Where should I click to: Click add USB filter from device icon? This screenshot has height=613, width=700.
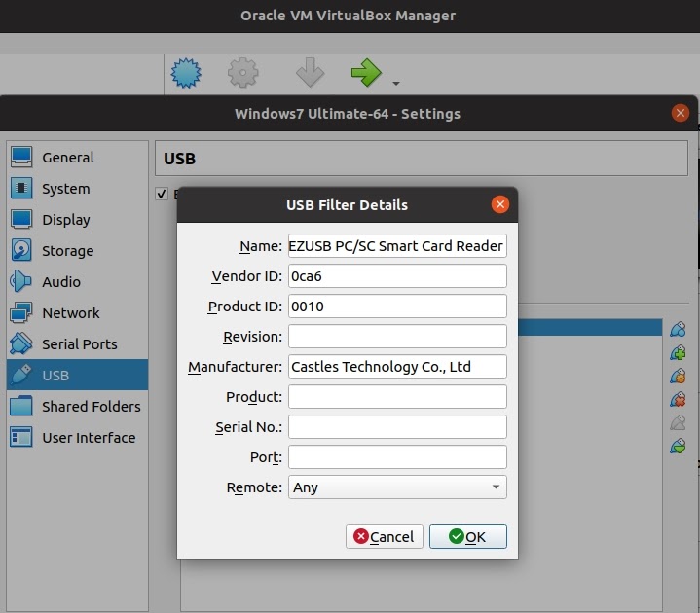(x=678, y=352)
